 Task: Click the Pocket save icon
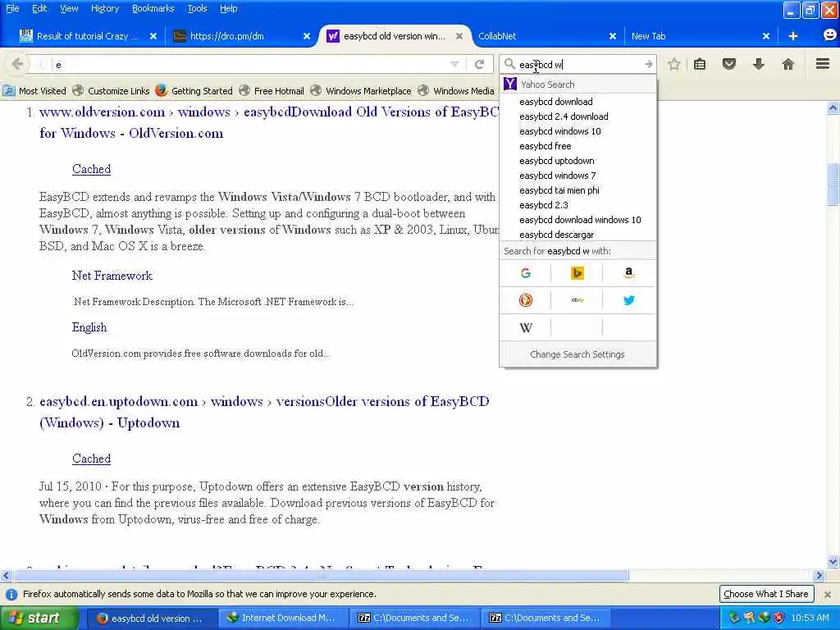coord(728,64)
